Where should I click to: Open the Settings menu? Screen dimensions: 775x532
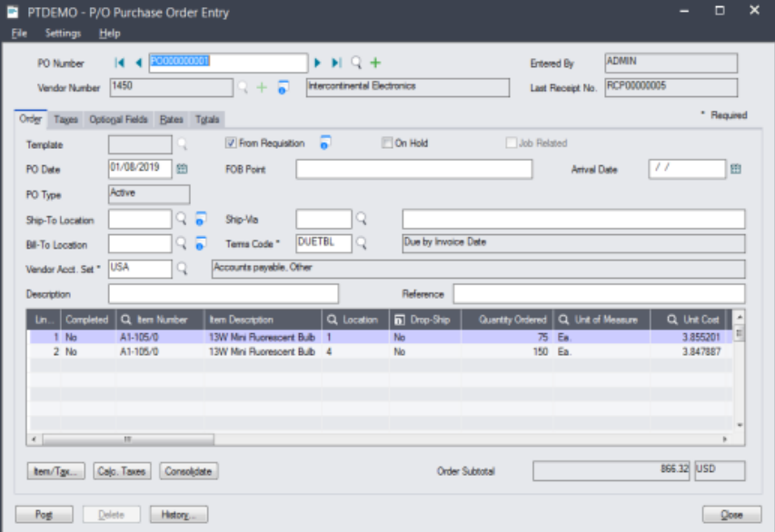pyautogui.click(x=63, y=33)
